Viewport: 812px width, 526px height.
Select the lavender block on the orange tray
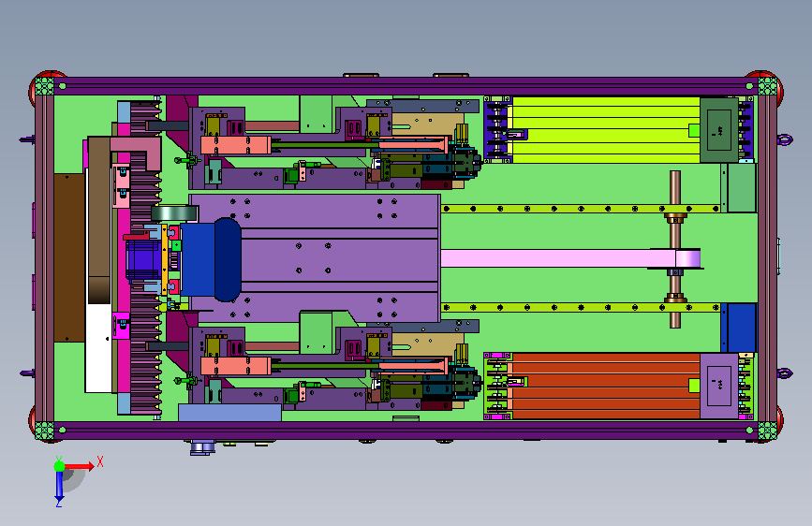pyautogui.click(x=719, y=387)
